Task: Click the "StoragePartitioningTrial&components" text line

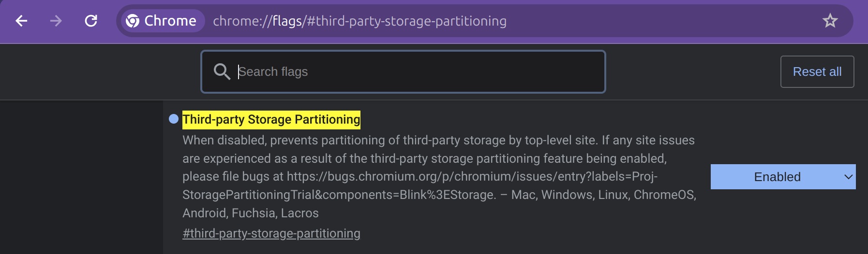Action: pyautogui.click(x=339, y=195)
